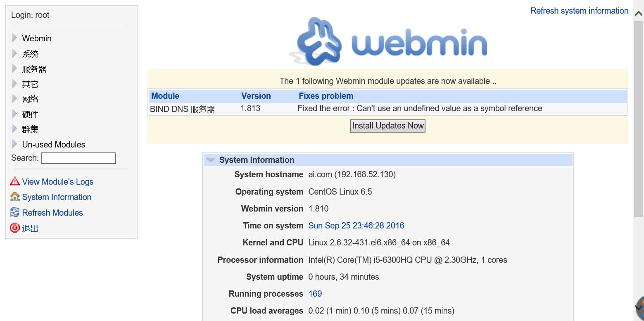Click Install Updates Now button
644x321 pixels.
pos(387,126)
